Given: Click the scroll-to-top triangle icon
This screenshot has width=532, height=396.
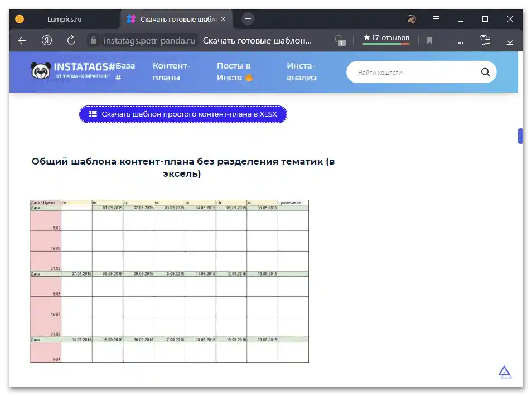Looking at the screenshot, I should click(x=505, y=372).
